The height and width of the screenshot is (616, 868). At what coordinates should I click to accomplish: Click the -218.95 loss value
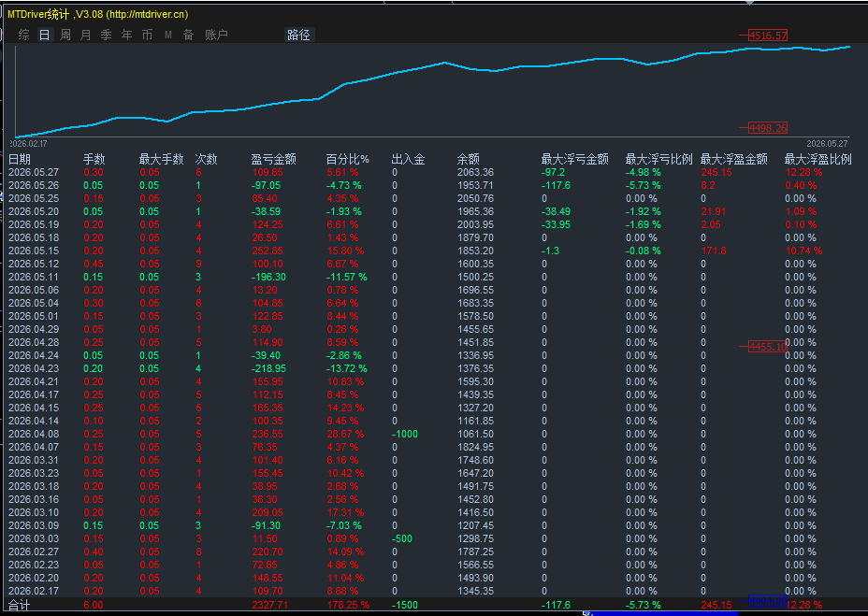coord(268,368)
